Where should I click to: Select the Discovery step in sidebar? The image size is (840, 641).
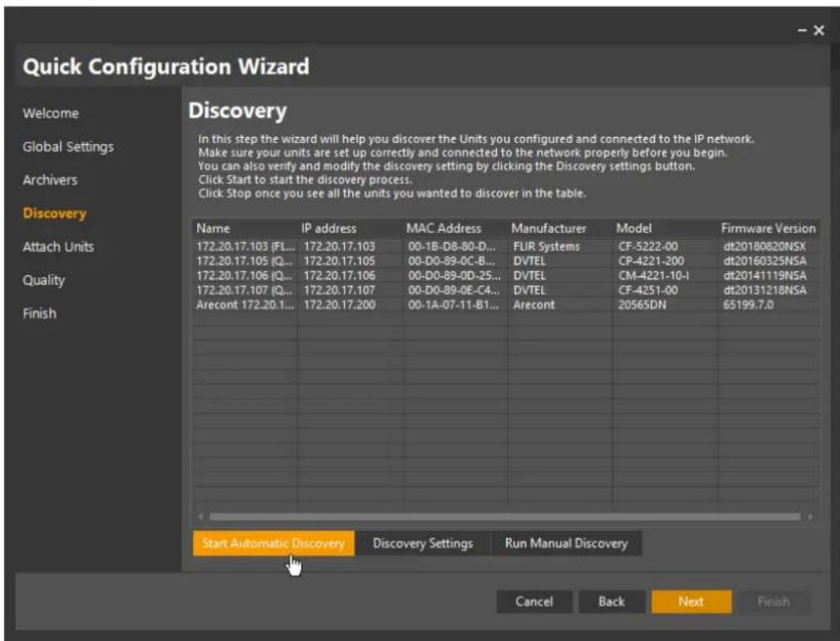tap(55, 214)
